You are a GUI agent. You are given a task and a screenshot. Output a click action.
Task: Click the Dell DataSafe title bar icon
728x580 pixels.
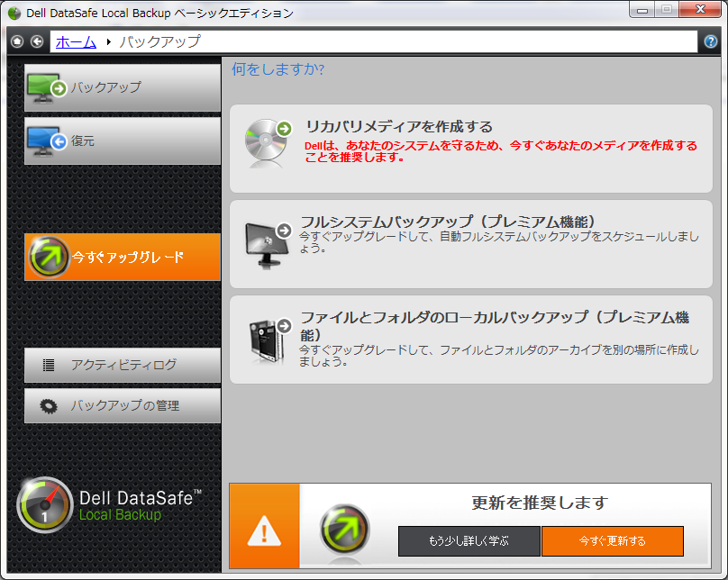(13, 11)
